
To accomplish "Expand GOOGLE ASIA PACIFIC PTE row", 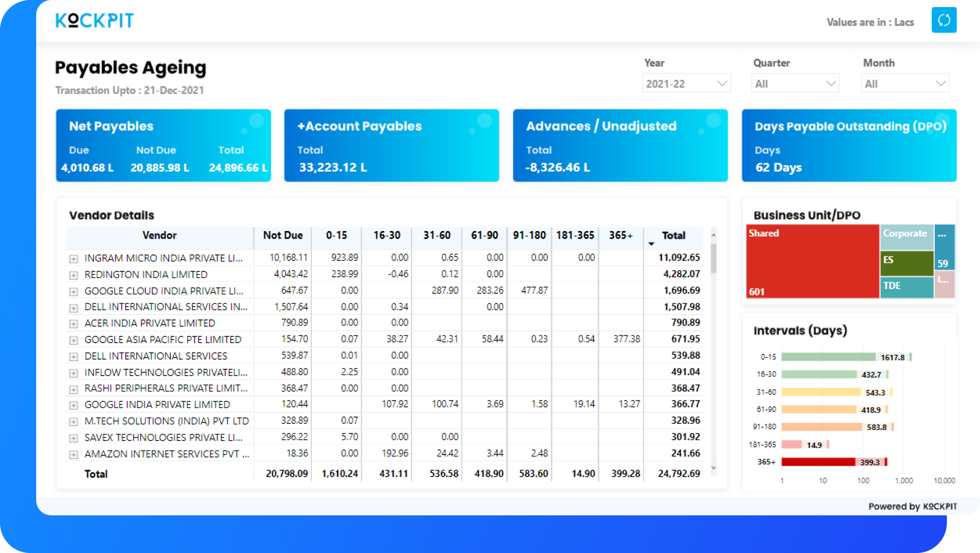I will 73,341.
